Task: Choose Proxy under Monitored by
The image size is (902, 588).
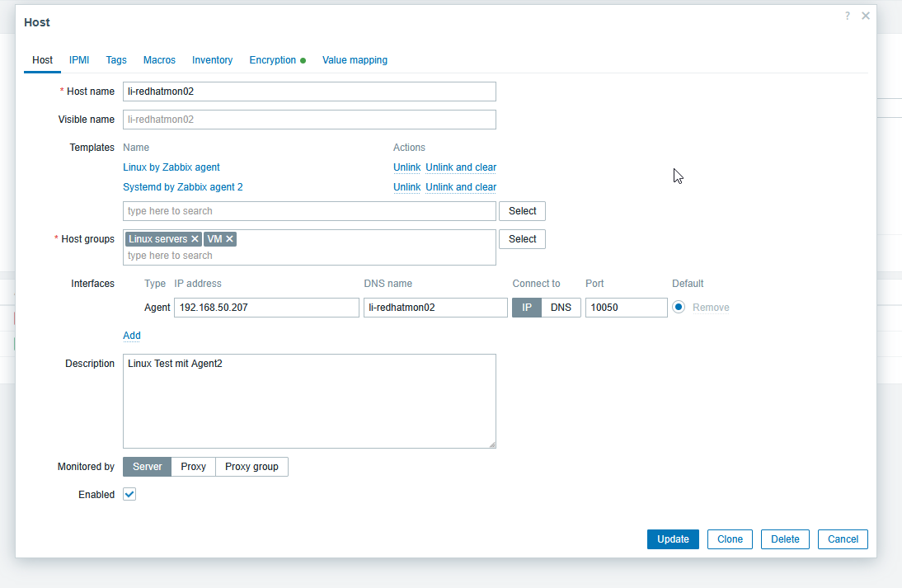Action: 193,467
